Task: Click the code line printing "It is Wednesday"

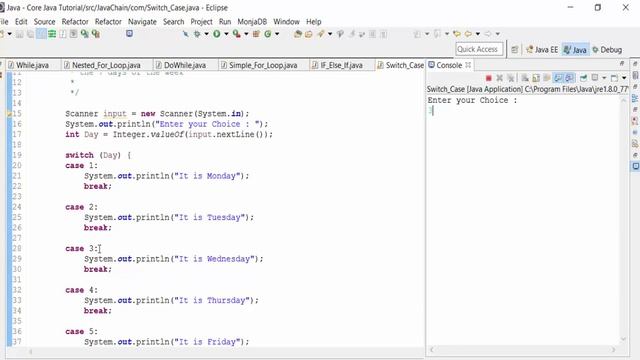Action: tap(173, 259)
